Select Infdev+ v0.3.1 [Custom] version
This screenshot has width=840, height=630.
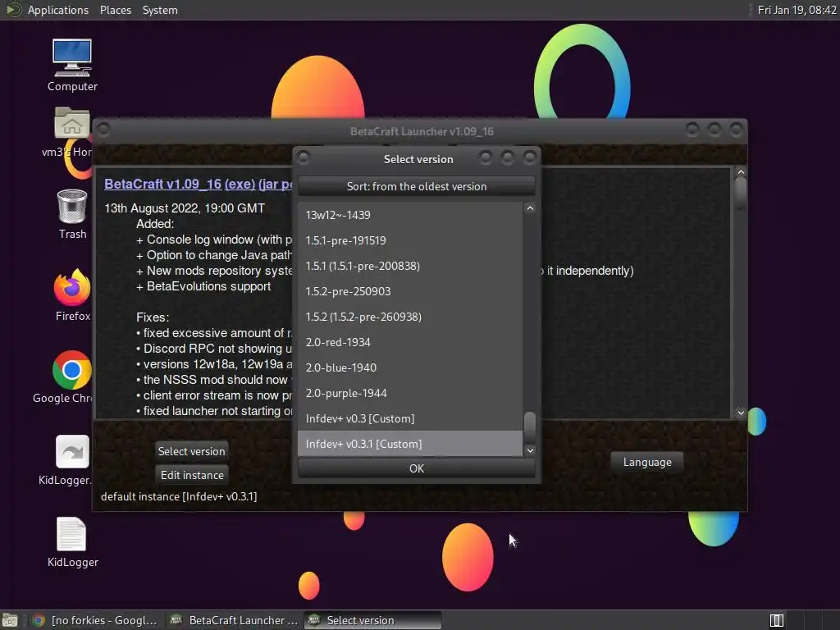point(410,444)
